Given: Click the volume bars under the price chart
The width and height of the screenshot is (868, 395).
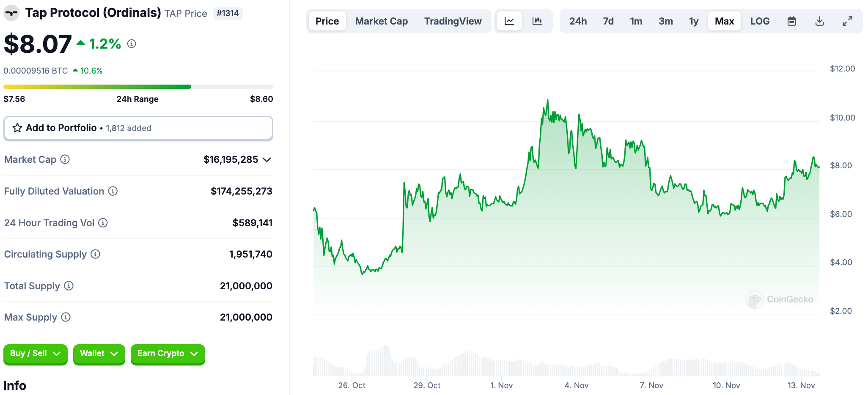Looking at the screenshot, I should pyautogui.click(x=566, y=361).
